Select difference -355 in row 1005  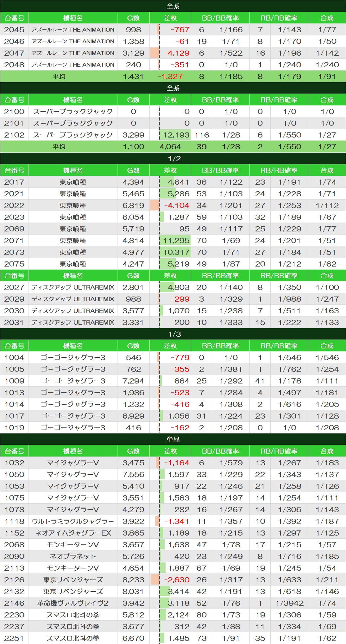point(180,369)
